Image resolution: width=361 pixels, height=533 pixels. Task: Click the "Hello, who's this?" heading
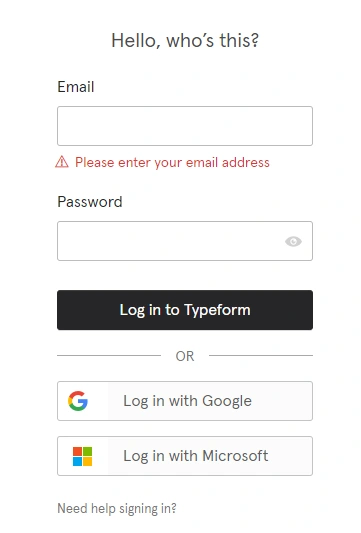point(185,40)
